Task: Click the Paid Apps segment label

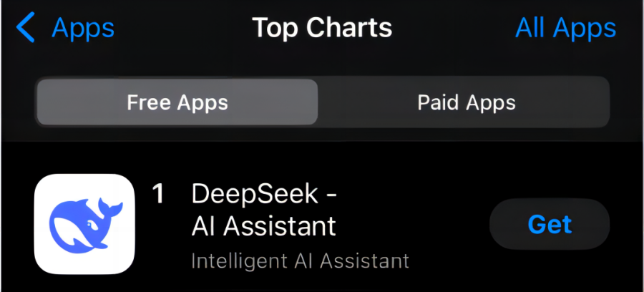Action: click(466, 102)
